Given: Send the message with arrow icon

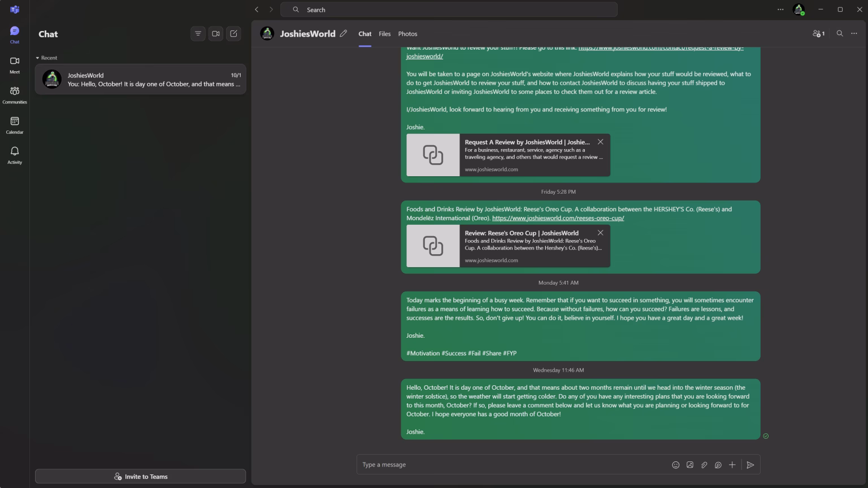Looking at the screenshot, I should pyautogui.click(x=750, y=465).
